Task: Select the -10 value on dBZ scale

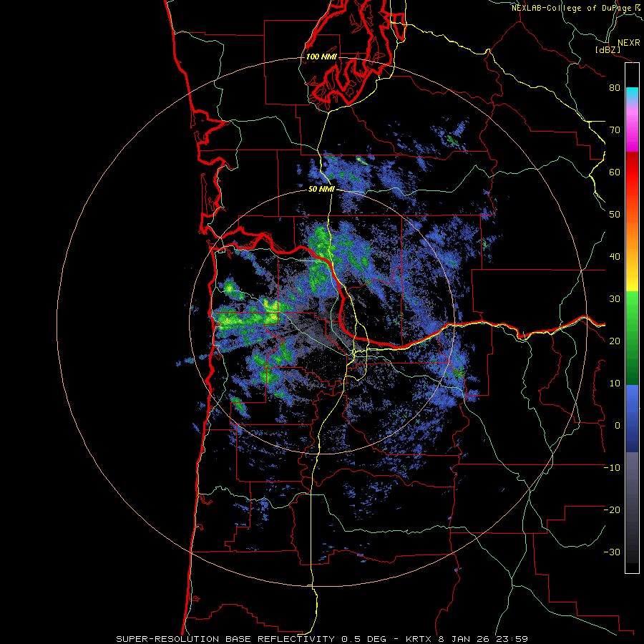Action: pyautogui.click(x=612, y=468)
